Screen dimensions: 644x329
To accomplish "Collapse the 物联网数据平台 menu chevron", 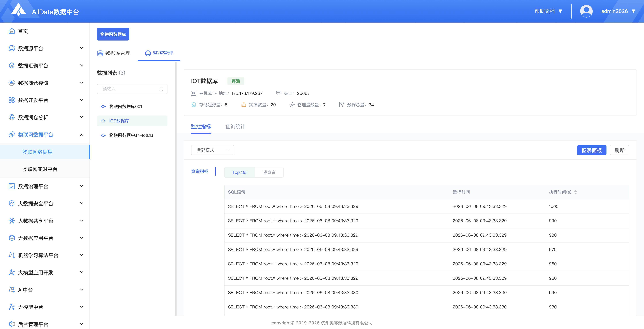I will coord(82,135).
